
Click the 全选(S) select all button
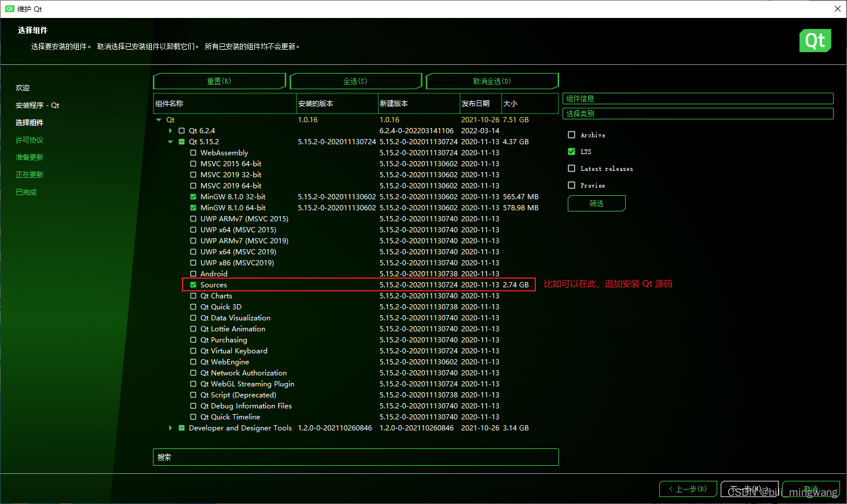(x=356, y=81)
